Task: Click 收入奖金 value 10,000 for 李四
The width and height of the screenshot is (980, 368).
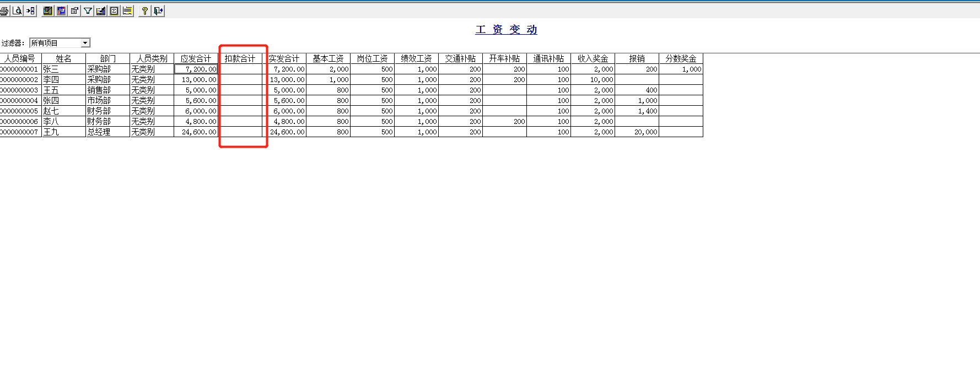Action: coord(593,79)
